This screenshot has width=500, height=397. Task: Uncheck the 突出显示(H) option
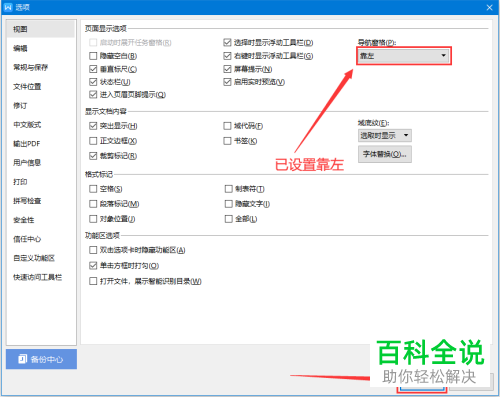93,126
